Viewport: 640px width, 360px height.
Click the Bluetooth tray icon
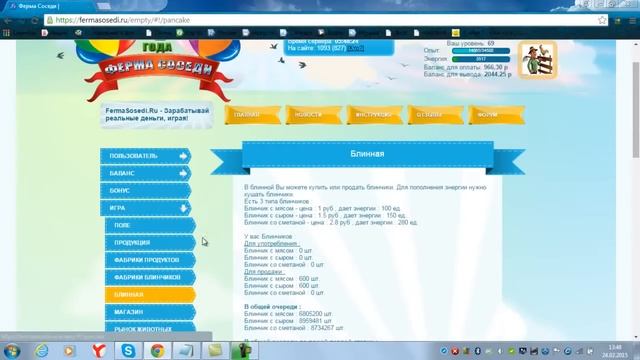click(x=478, y=351)
